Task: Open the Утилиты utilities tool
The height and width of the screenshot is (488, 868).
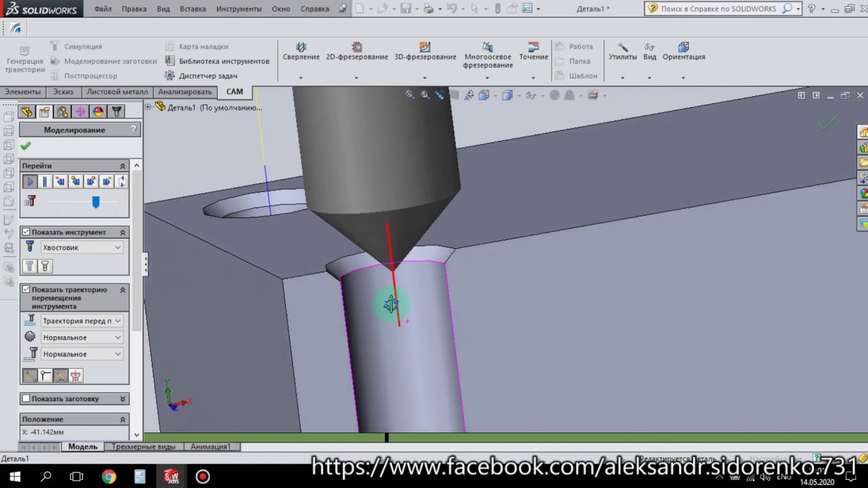Action: click(623, 52)
